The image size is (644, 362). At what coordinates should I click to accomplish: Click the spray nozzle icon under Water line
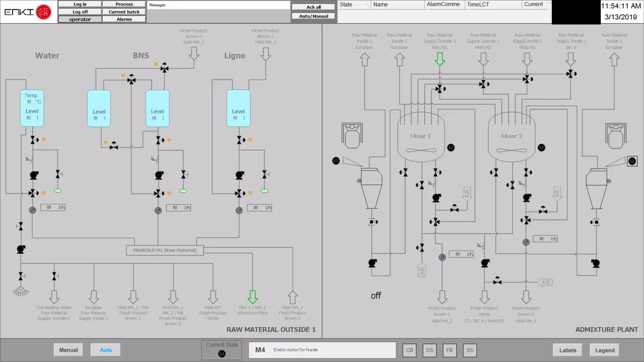pos(21,292)
